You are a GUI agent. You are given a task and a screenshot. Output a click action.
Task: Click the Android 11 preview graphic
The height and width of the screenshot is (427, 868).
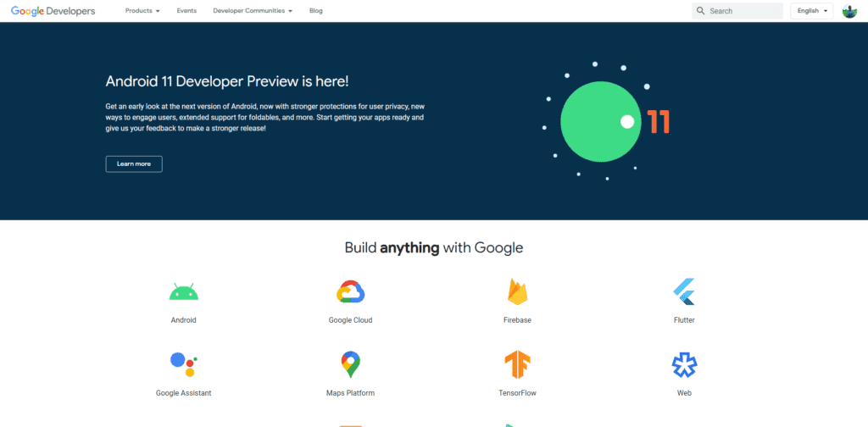[x=607, y=122]
